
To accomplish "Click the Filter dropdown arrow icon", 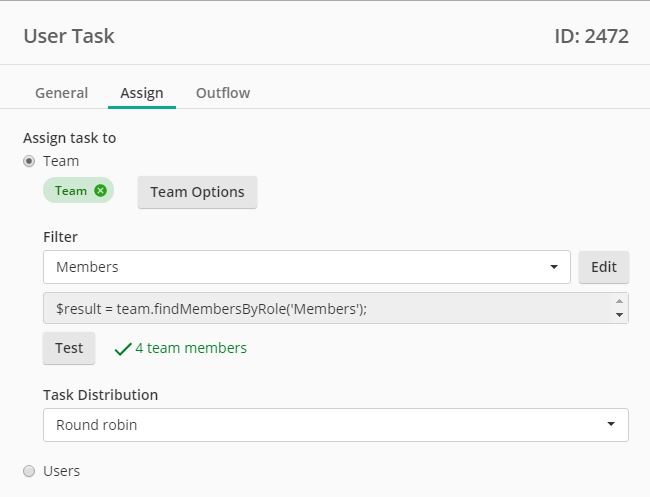I will (x=554, y=267).
